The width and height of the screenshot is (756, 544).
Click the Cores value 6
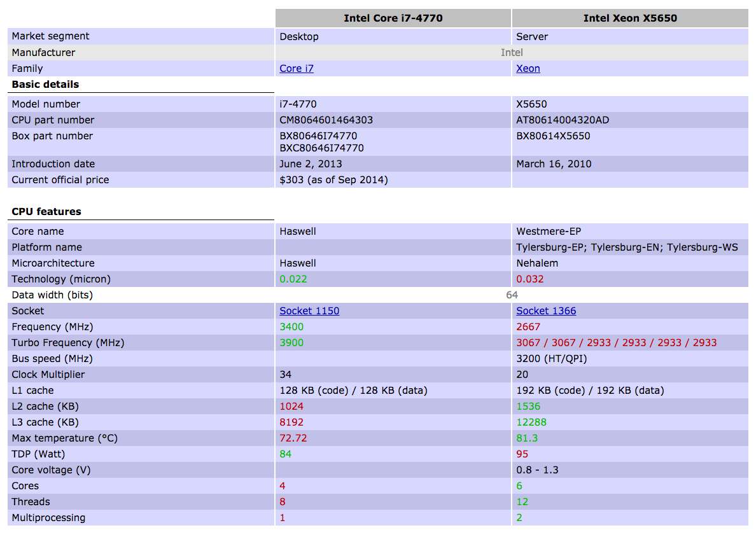pos(519,486)
